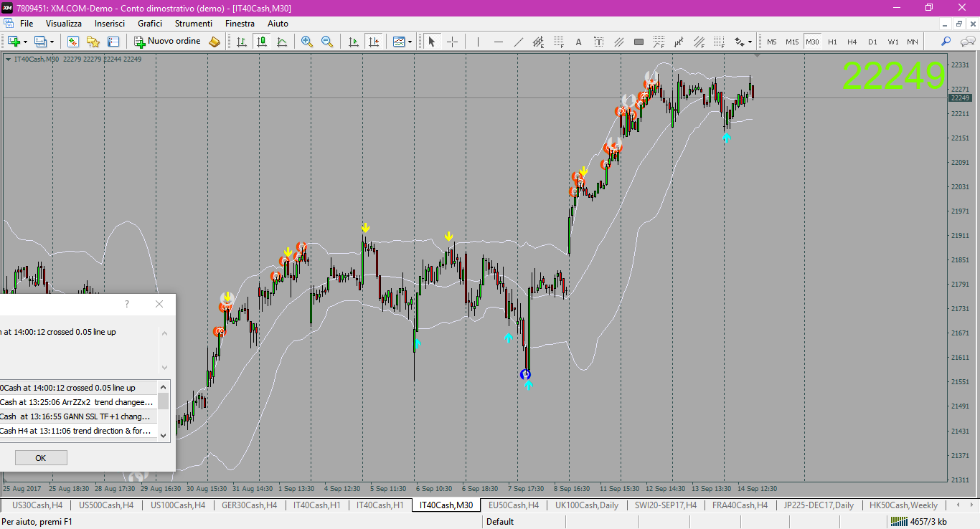Switch to US30Cash,H4 chart tab
Image resolution: width=980 pixels, height=529 pixels.
37,505
